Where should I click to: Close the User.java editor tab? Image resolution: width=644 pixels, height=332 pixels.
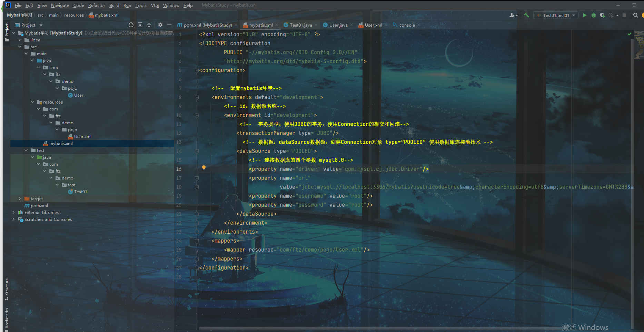click(x=351, y=25)
